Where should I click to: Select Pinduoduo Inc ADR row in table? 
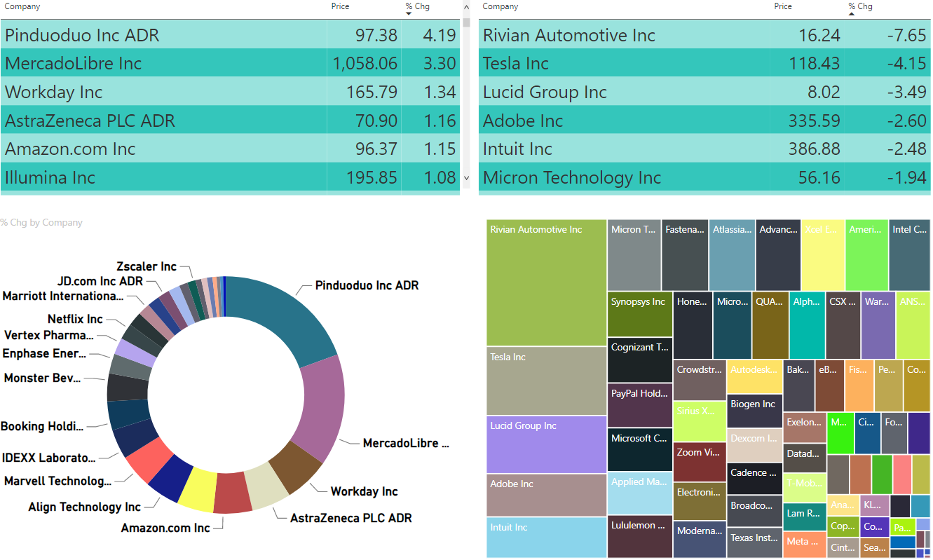(x=230, y=35)
